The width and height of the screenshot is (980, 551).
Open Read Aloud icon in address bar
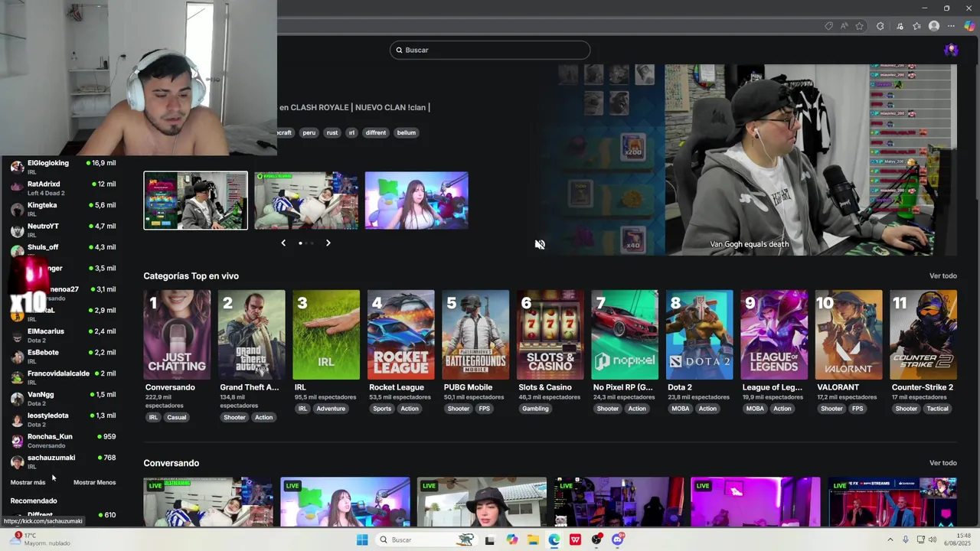click(844, 26)
